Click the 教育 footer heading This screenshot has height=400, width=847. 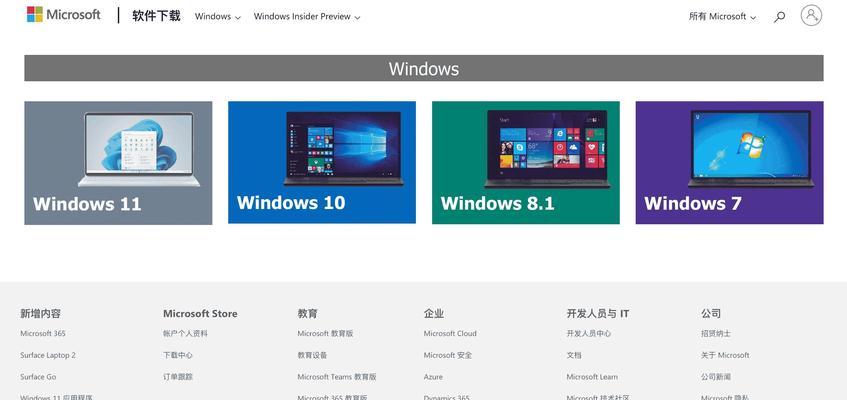(307, 314)
